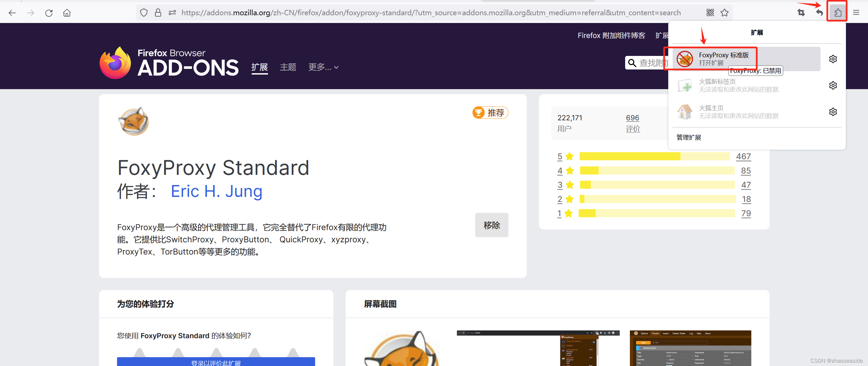
Task: Filter reviews by 4 star rating
Action: pyautogui.click(x=565, y=170)
